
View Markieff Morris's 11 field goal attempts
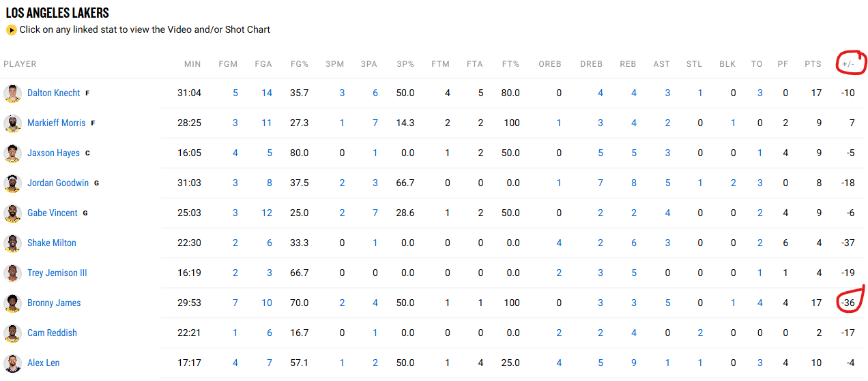[x=267, y=123]
